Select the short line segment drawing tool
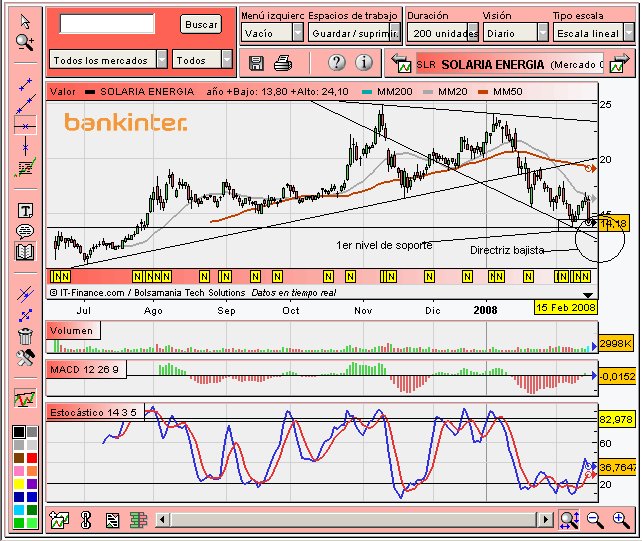642x541 pixels. click(x=25, y=84)
